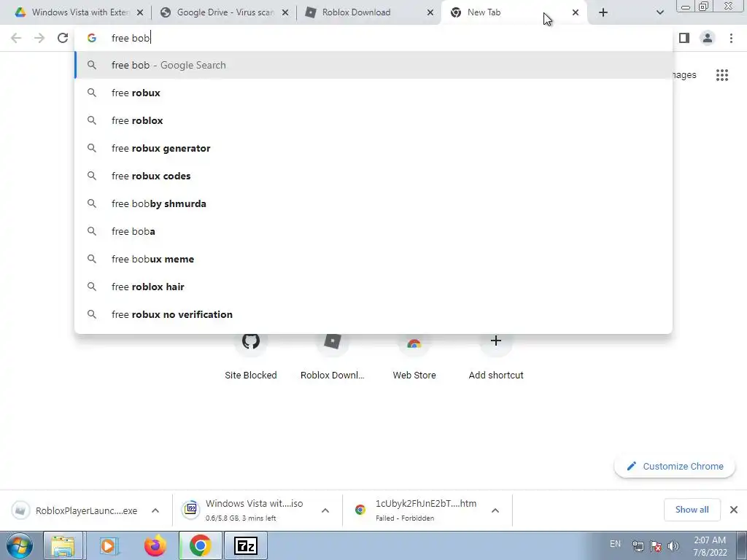
Task: Expand RobloxPlayerLauncher download options arrow
Action: click(x=155, y=510)
